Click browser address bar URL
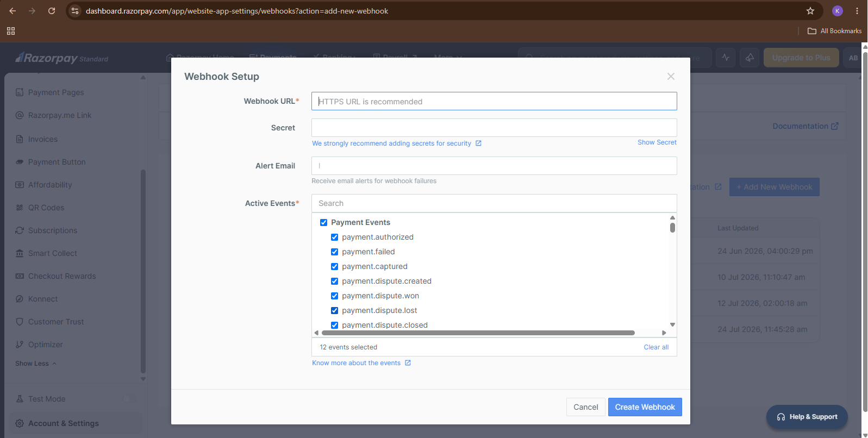The width and height of the screenshot is (868, 438). pyautogui.click(x=237, y=11)
